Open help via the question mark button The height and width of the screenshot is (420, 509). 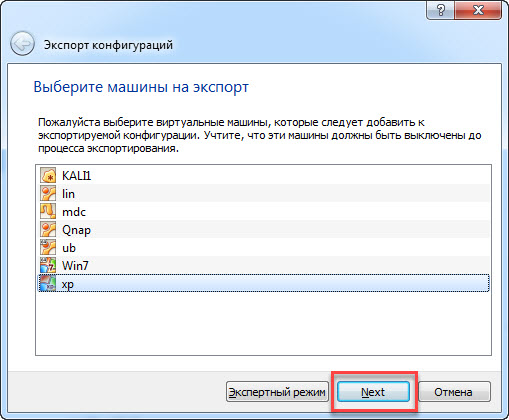click(x=440, y=11)
